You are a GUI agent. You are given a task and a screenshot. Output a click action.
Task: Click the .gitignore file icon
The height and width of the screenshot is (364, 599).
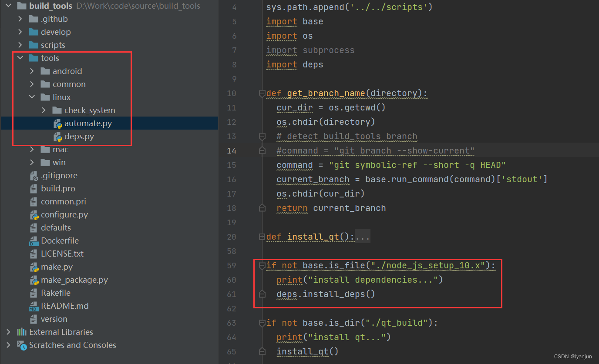point(34,176)
